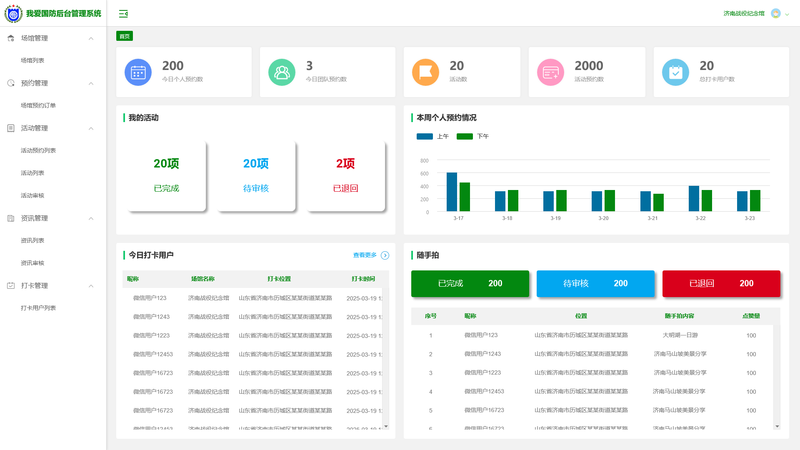The width and height of the screenshot is (800, 450).
Task: Open 打卡用户列表 in the sidebar
Action: tap(38, 308)
